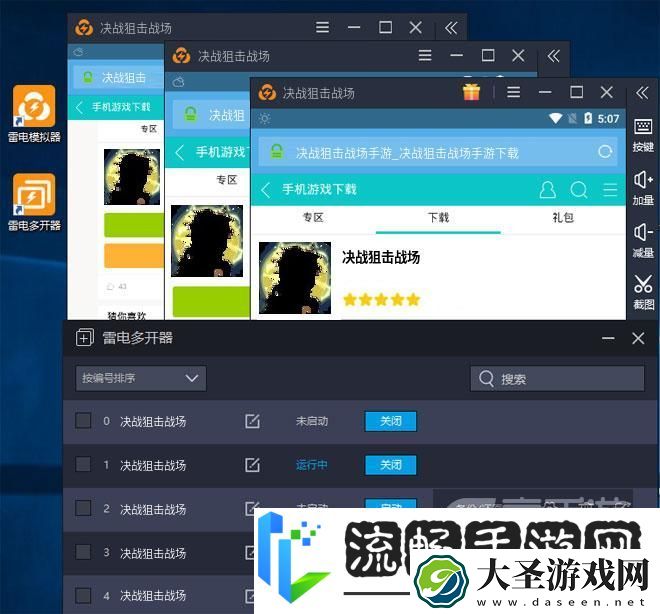Go back using arrow beside 手机游戏下载
This screenshot has width=660, height=614.
[265, 190]
